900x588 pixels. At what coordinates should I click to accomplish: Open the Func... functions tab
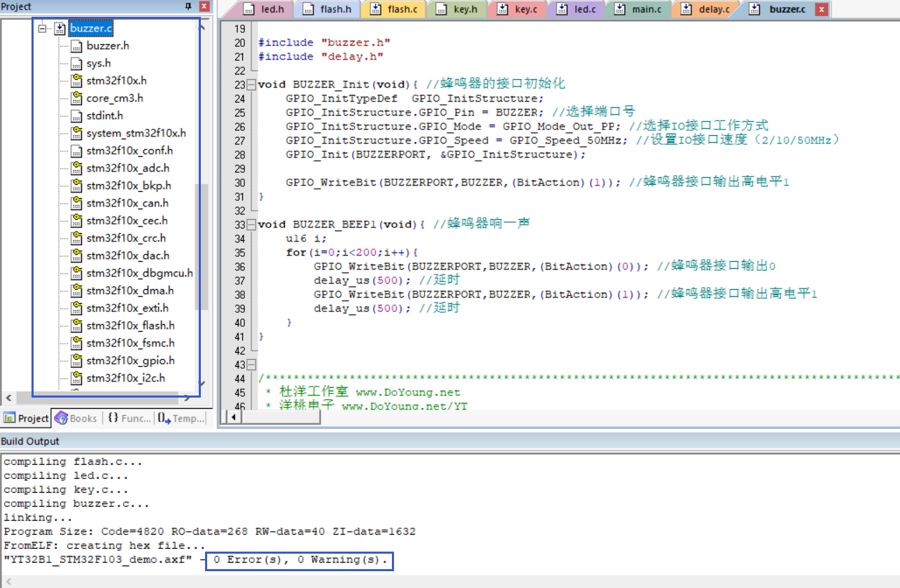129,418
